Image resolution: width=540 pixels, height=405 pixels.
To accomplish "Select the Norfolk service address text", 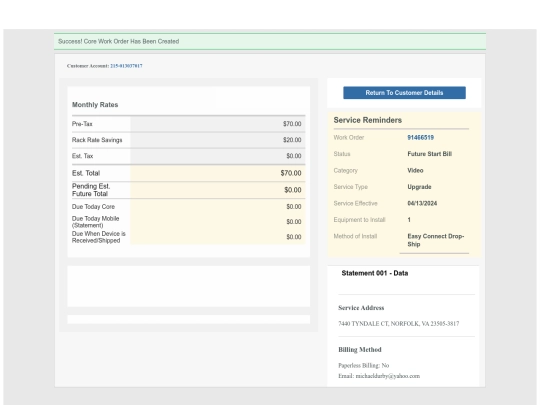I will (x=398, y=323).
